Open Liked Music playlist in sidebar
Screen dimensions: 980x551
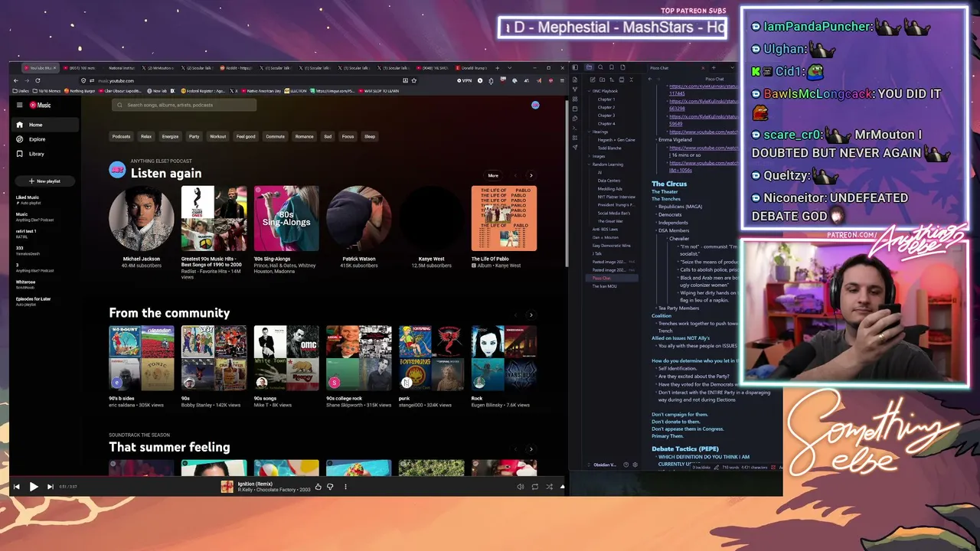28,197
